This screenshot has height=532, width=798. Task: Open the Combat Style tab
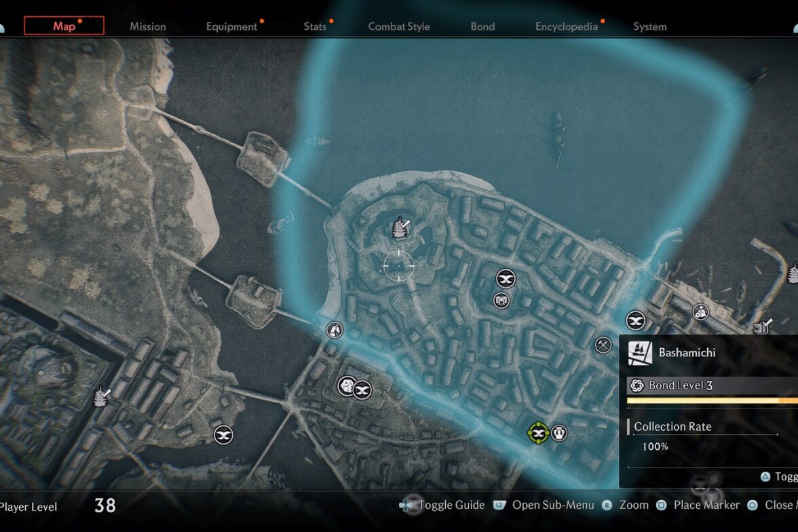pos(399,26)
